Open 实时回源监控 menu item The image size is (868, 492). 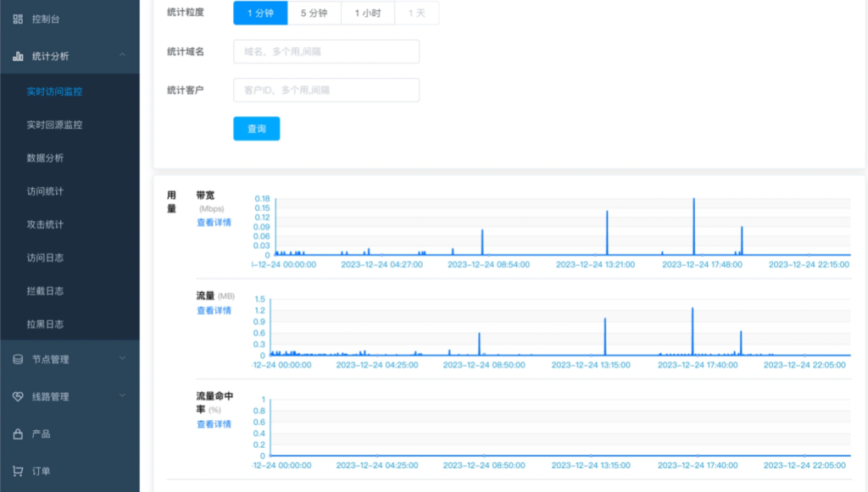[70, 124]
